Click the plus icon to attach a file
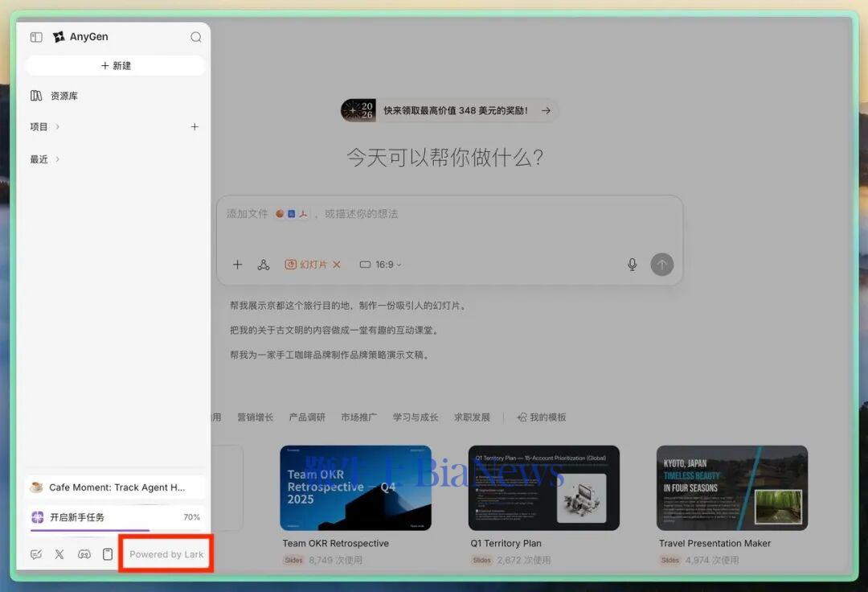 pyautogui.click(x=237, y=264)
